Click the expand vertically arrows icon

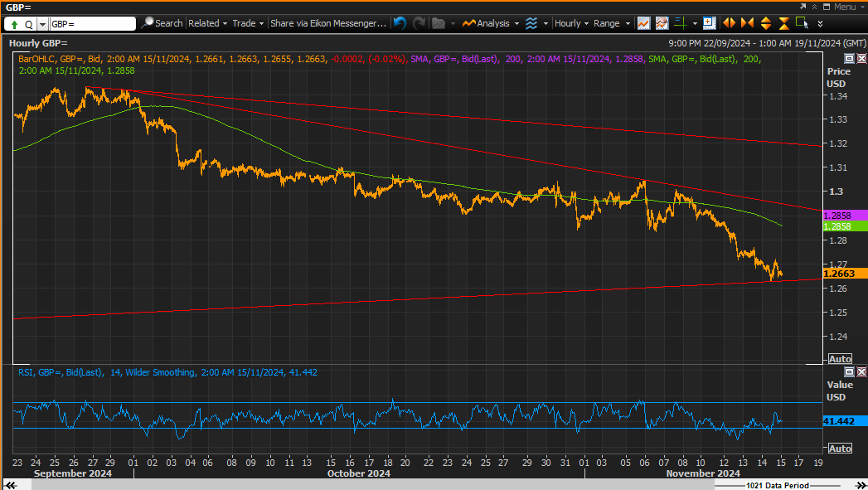pos(766,23)
